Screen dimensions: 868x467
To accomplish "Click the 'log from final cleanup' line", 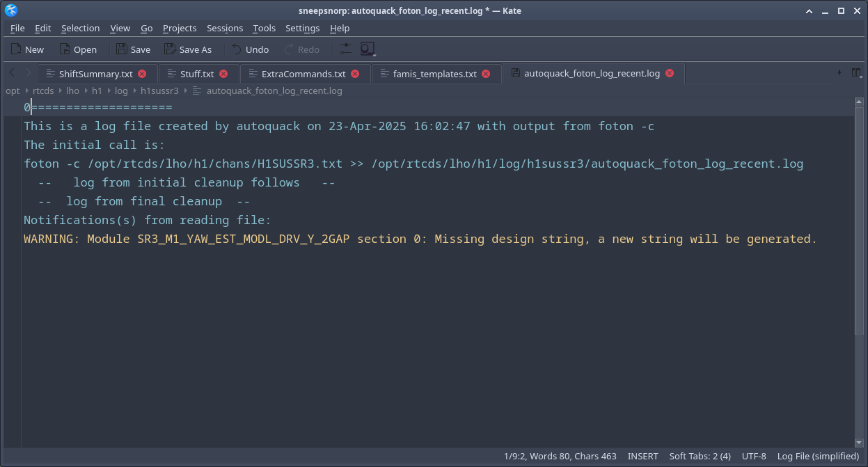I will pos(144,201).
